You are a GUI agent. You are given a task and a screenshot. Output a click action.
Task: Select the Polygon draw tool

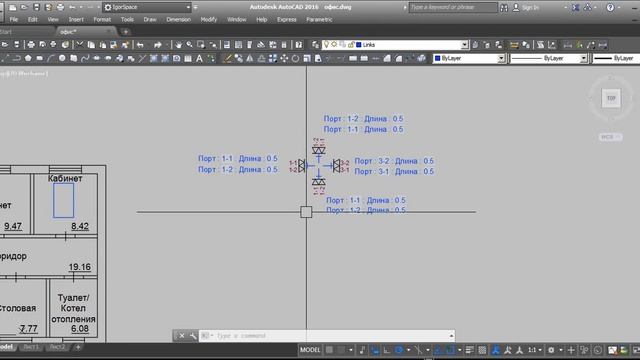(x=28, y=58)
